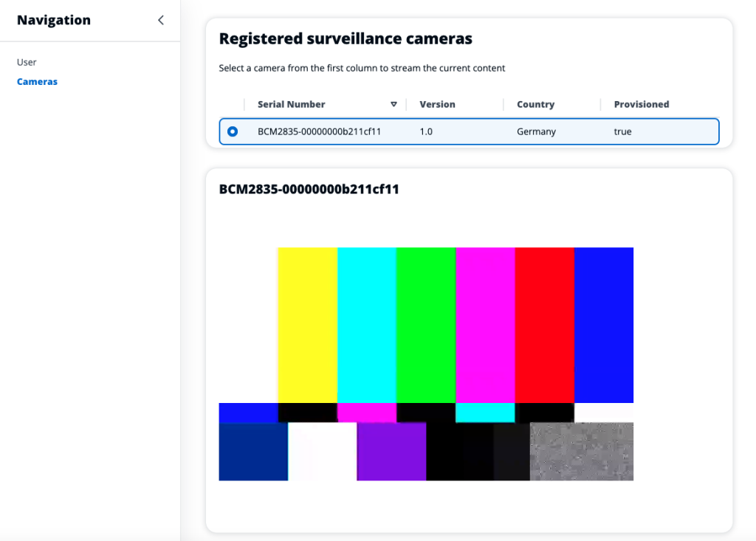Click the static noise block in the test pattern
The height and width of the screenshot is (541, 756).
[581, 451]
